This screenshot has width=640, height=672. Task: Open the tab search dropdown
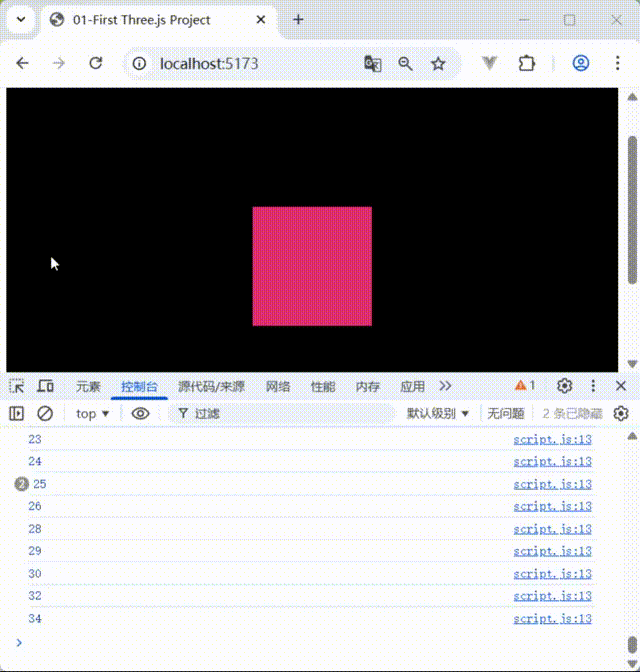[21, 20]
